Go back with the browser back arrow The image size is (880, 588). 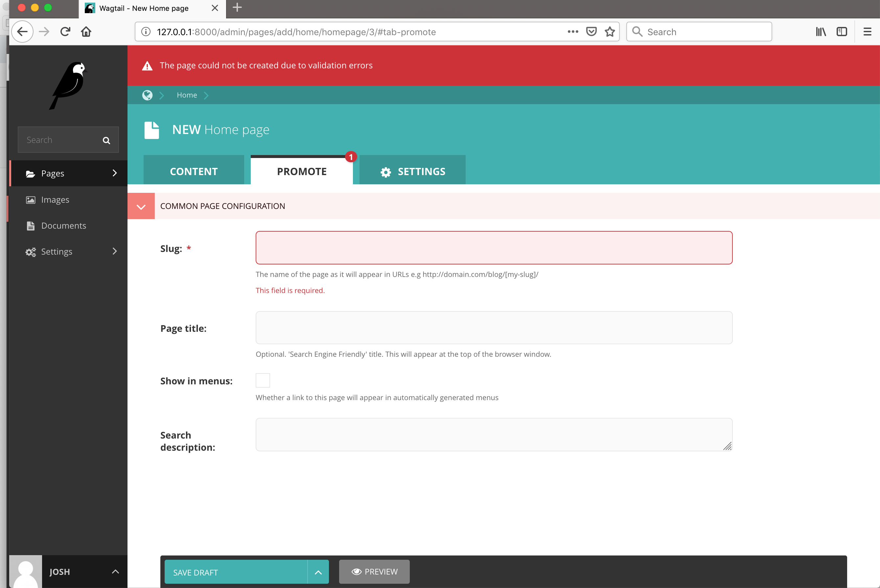(x=22, y=32)
